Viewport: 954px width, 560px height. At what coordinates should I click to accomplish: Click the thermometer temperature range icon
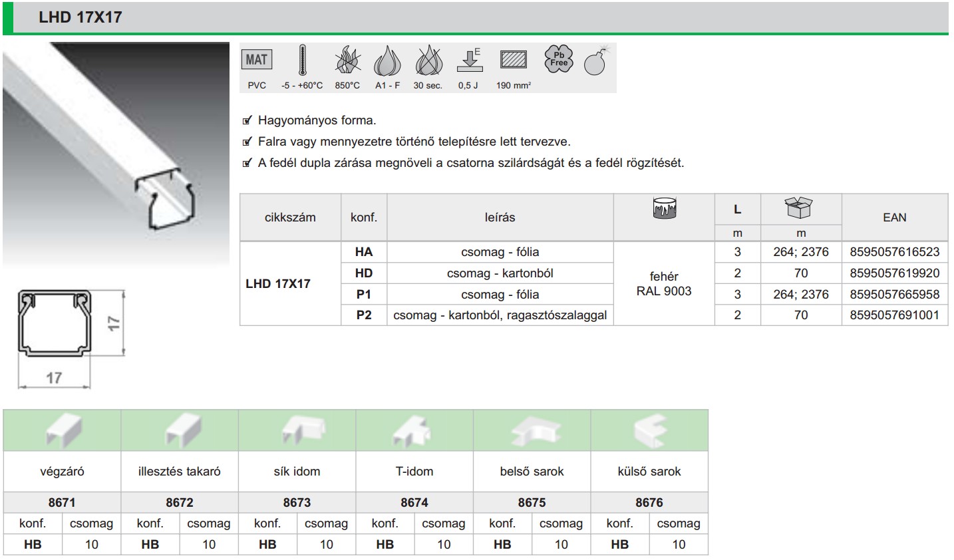pyautogui.click(x=302, y=61)
